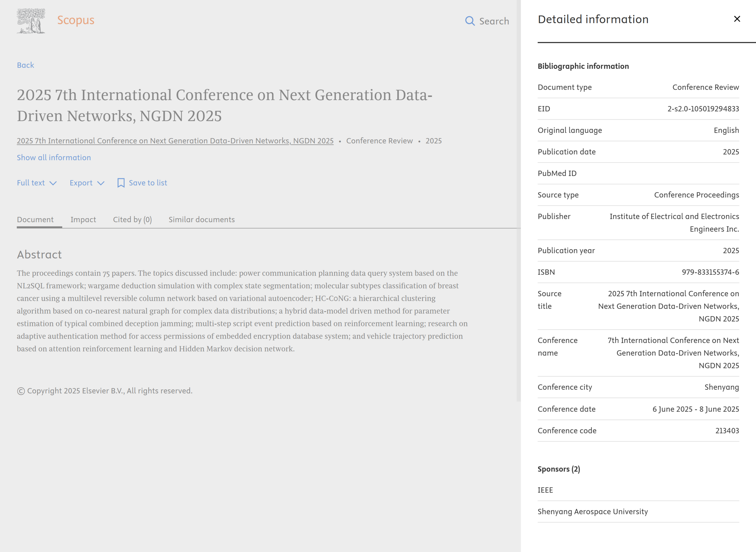
Task: Click the main conference document title
Action: pyautogui.click(x=225, y=105)
